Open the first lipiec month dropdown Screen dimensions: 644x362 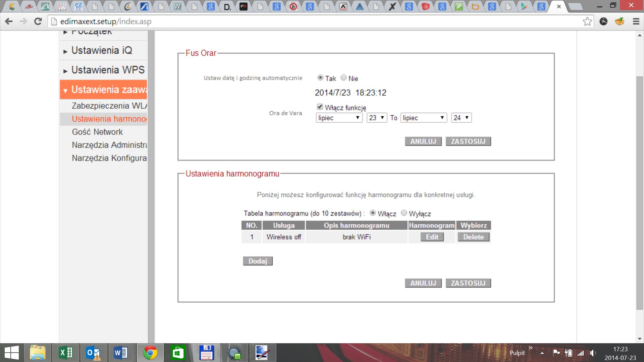coord(339,118)
